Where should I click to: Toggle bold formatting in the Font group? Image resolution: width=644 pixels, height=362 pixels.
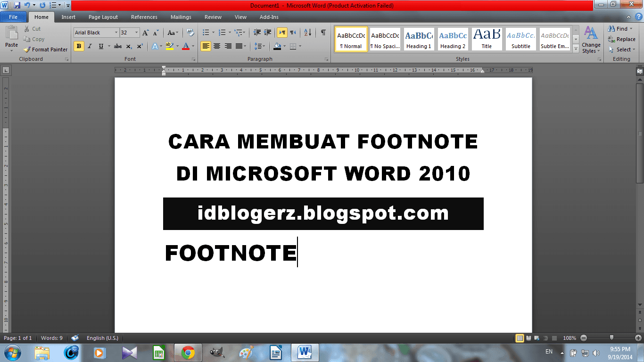(79, 45)
